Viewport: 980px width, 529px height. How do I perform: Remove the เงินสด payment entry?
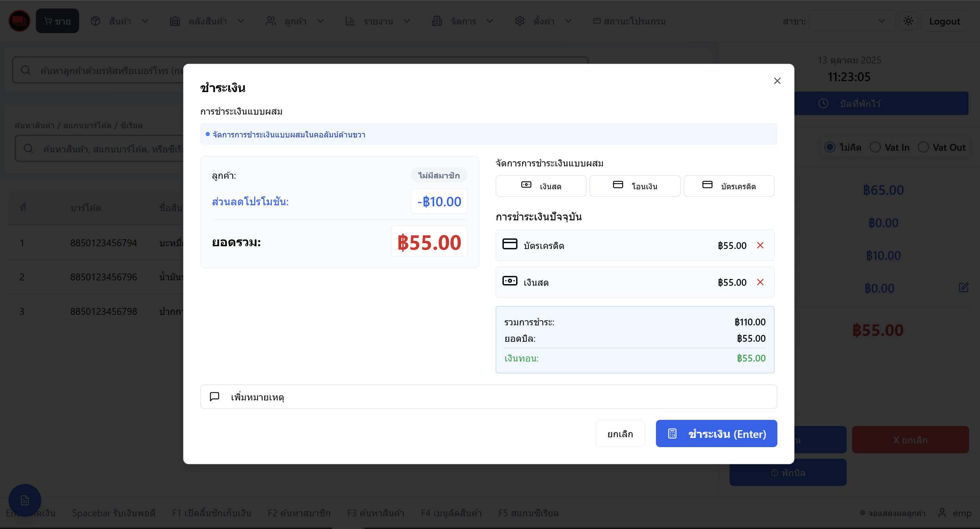pyautogui.click(x=760, y=282)
